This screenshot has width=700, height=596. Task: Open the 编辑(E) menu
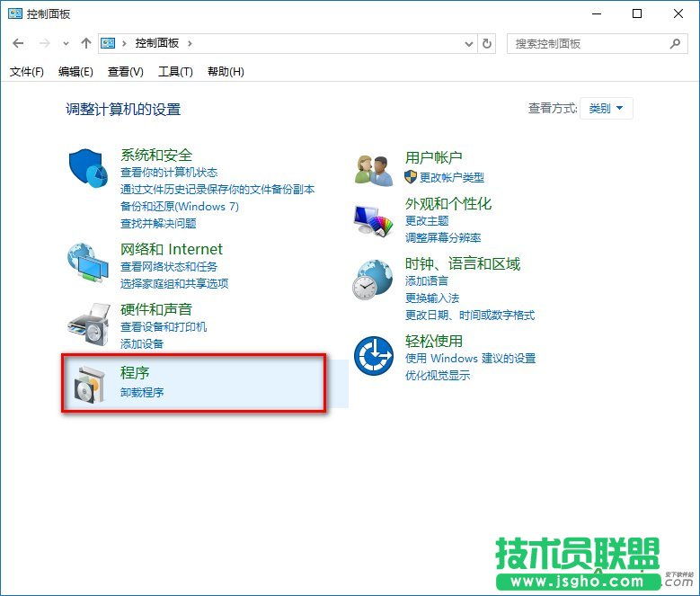coord(75,71)
